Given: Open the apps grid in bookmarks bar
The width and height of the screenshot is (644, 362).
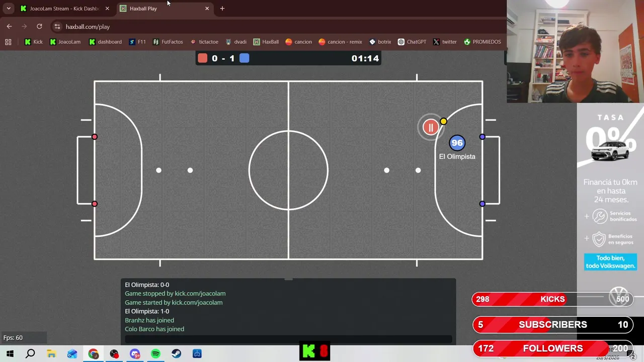Looking at the screenshot, I should point(8,42).
